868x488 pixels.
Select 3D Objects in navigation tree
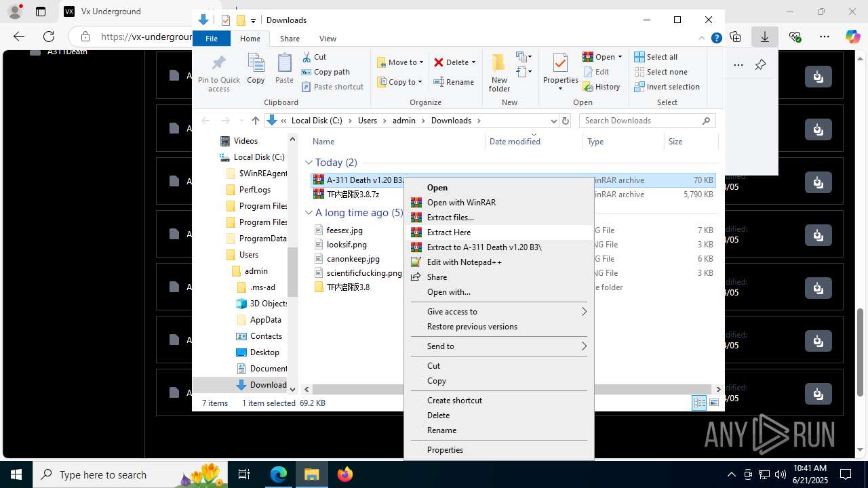[x=269, y=304]
